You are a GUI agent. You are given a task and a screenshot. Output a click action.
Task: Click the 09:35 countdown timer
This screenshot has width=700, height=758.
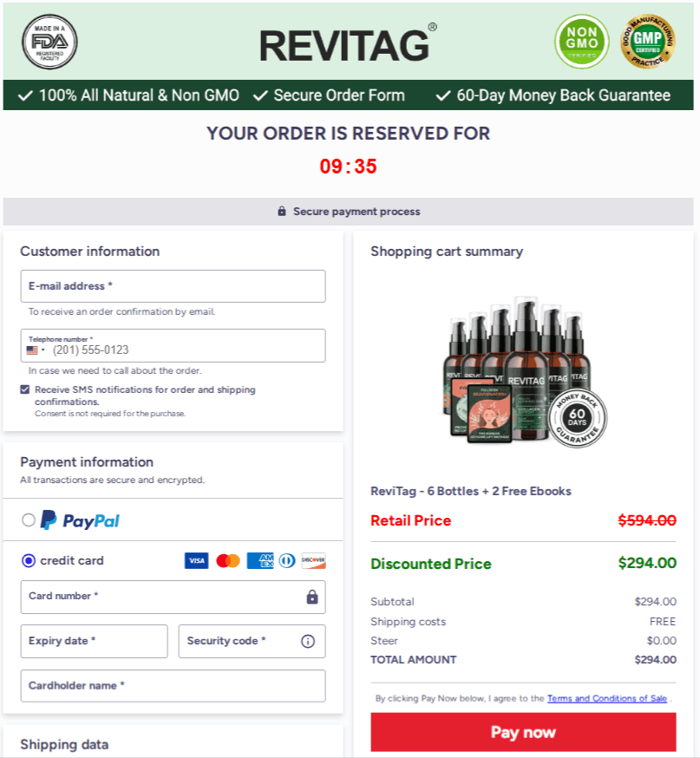(348, 167)
